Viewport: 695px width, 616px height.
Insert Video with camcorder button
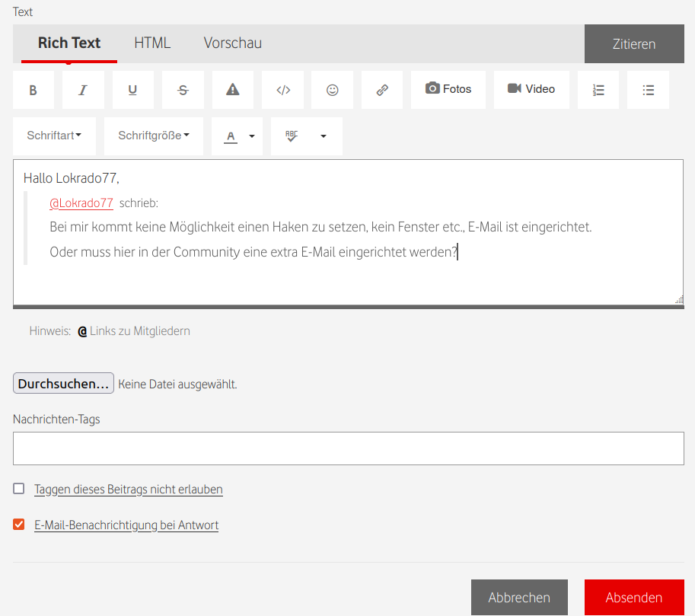pos(531,90)
